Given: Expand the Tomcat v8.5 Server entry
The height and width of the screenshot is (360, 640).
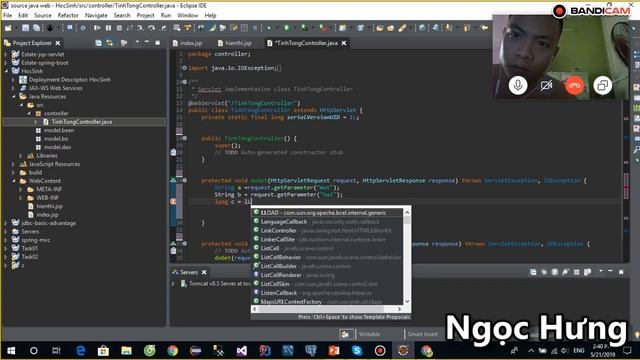Looking at the screenshot, I should pyautogui.click(x=173, y=283).
